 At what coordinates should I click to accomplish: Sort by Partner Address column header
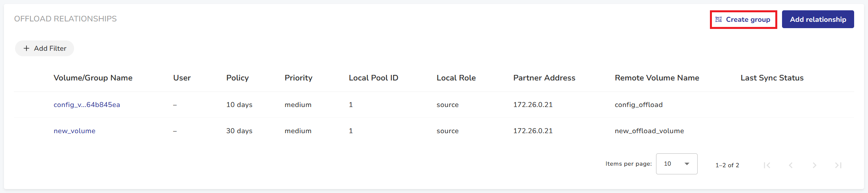pyautogui.click(x=544, y=78)
